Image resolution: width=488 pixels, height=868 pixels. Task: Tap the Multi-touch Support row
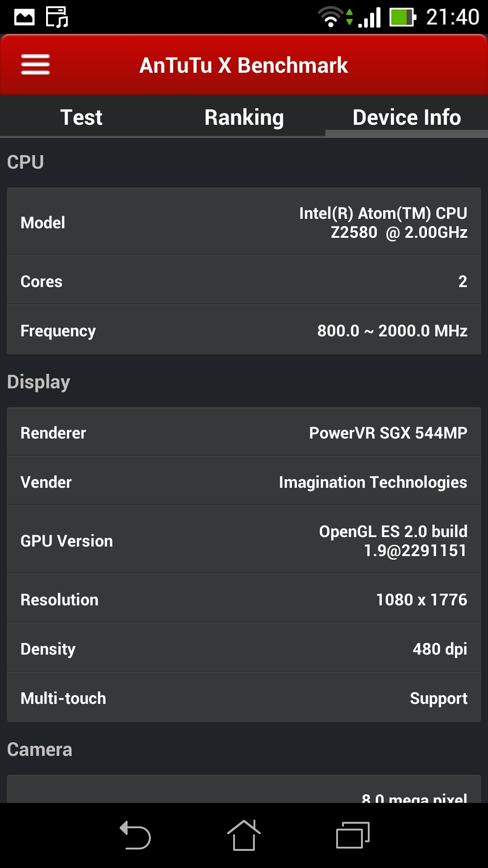tap(244, 698)
